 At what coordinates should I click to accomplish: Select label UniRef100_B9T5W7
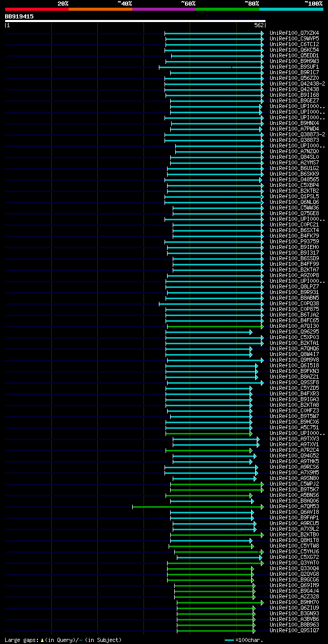point(294,416)
